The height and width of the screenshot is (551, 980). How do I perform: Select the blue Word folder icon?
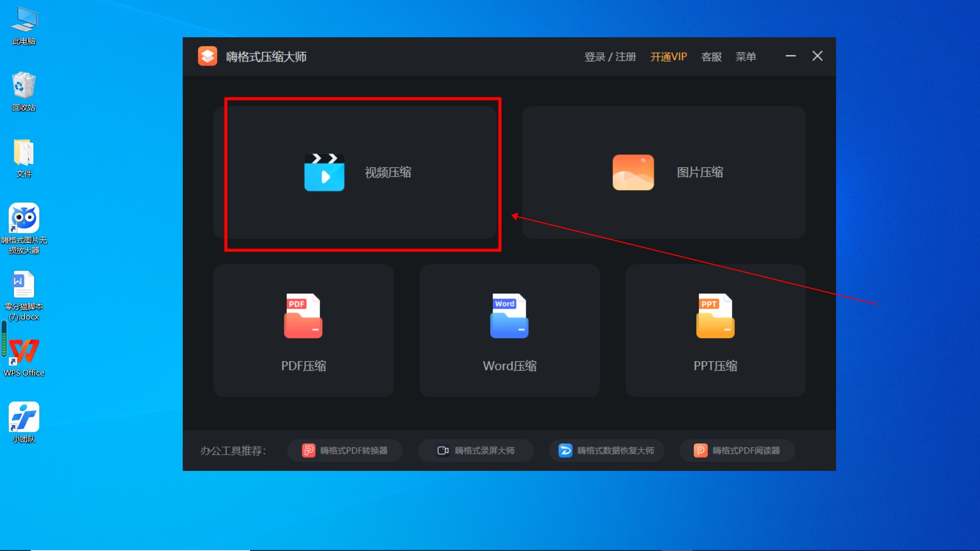pyautogui.click(x=509, y=316)
